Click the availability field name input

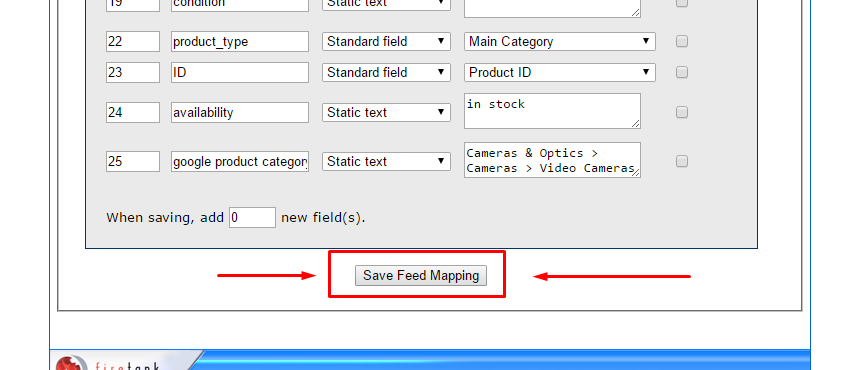(240, 112)
